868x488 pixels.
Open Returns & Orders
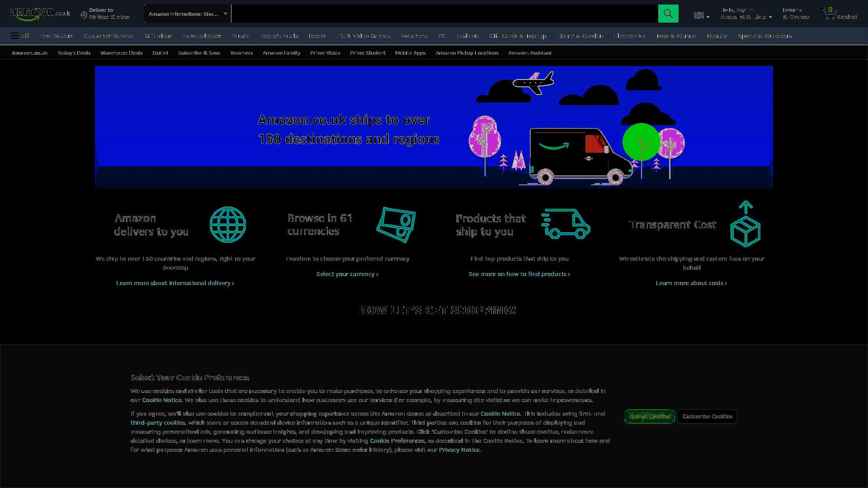coord(796,14)
